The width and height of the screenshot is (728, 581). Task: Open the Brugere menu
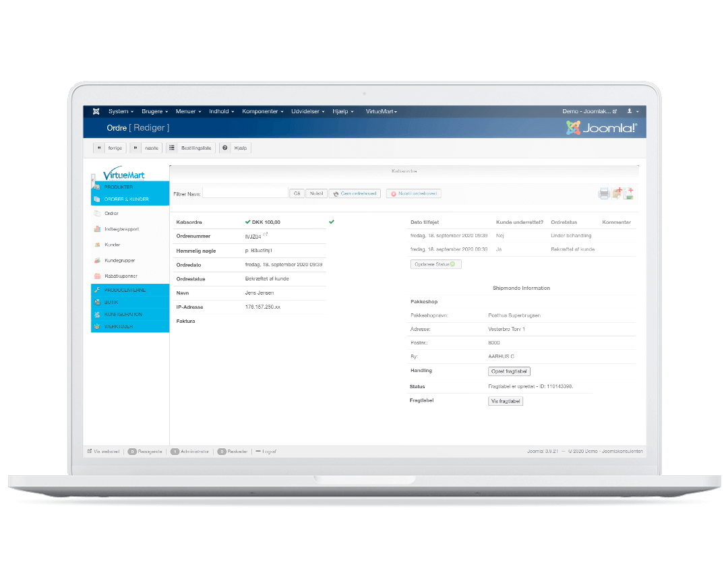155,111
